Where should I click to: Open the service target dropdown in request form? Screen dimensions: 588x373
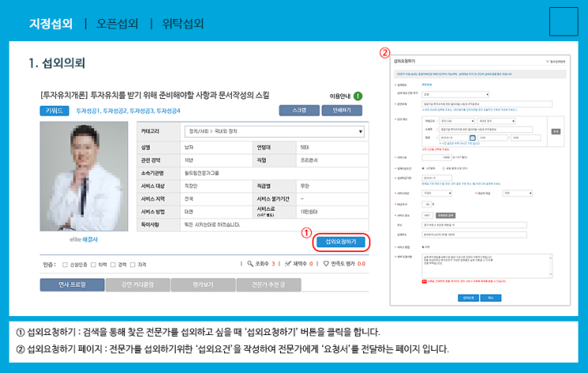(437, 193)
